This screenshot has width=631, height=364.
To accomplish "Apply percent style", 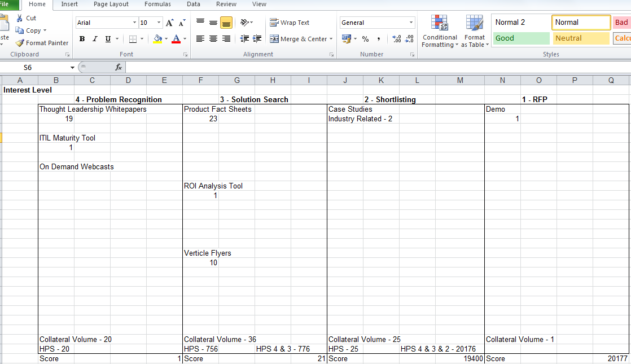I will click(x=365, y=39).
